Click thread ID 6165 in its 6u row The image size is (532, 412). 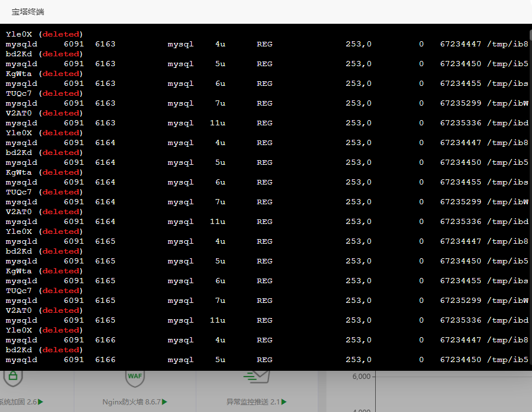pyautogui.click(x=105, y=281)
